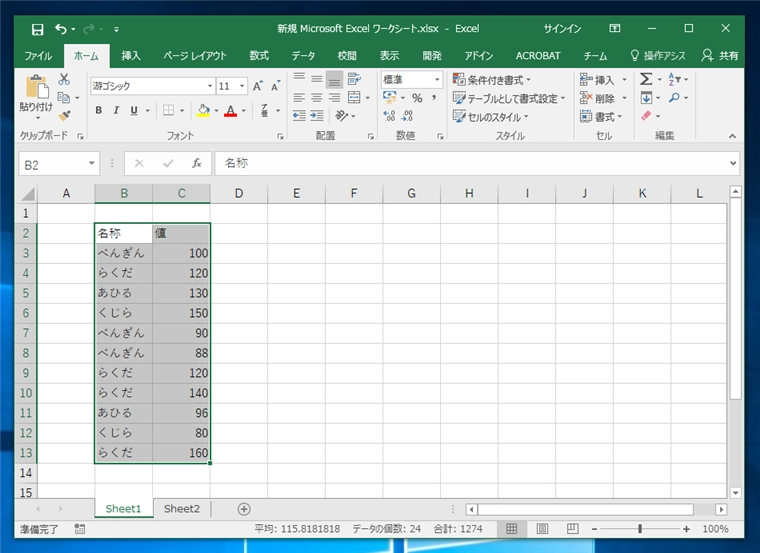760x553 pixels.
Task: Click the 操作アシスト tell-me box
Action: pyautogui.click(x=658, y=56)
